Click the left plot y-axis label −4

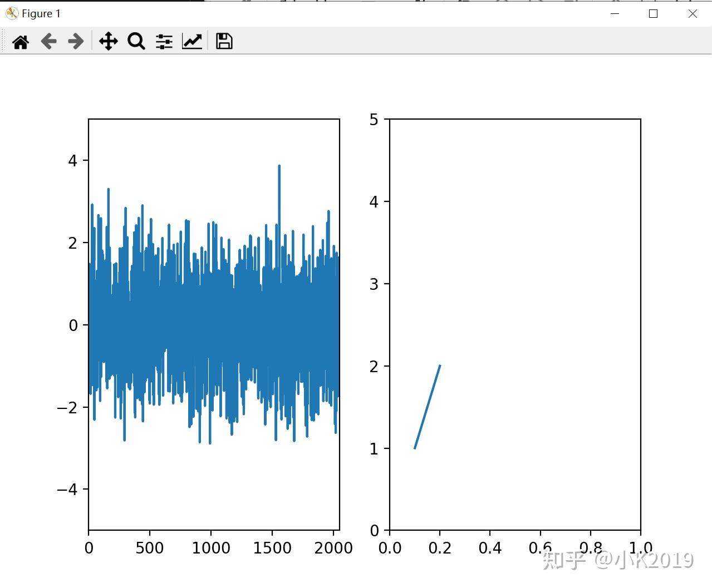67,490
